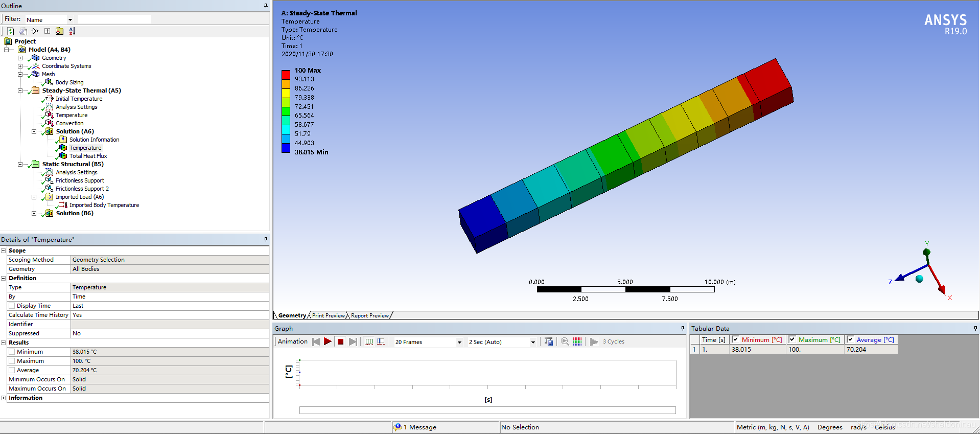Check the Maximum result checkbox in Details
980x434 pixels.
12,361
